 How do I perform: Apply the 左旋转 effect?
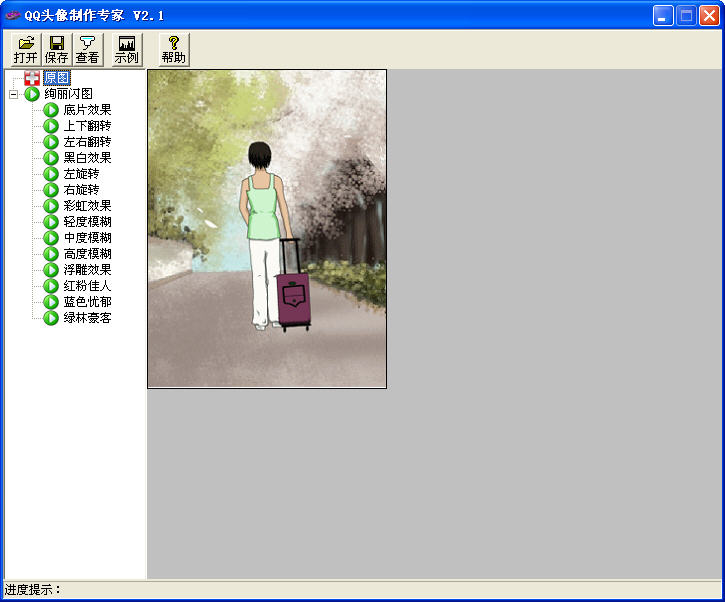point(81,174)
